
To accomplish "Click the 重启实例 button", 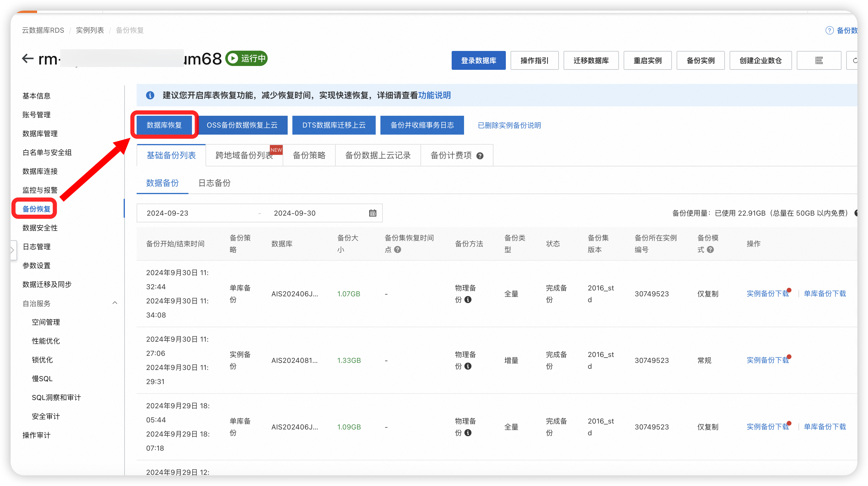I will click(648, 61).
